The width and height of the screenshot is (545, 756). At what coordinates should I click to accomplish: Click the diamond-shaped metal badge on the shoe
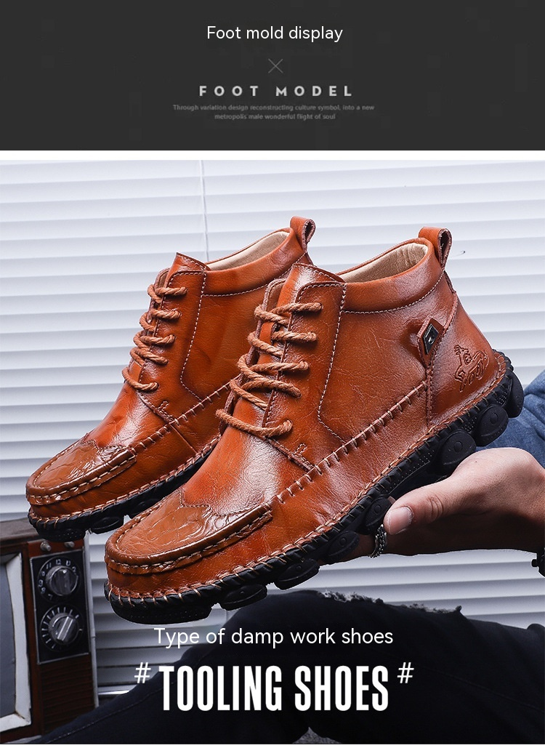pos(432,337)
